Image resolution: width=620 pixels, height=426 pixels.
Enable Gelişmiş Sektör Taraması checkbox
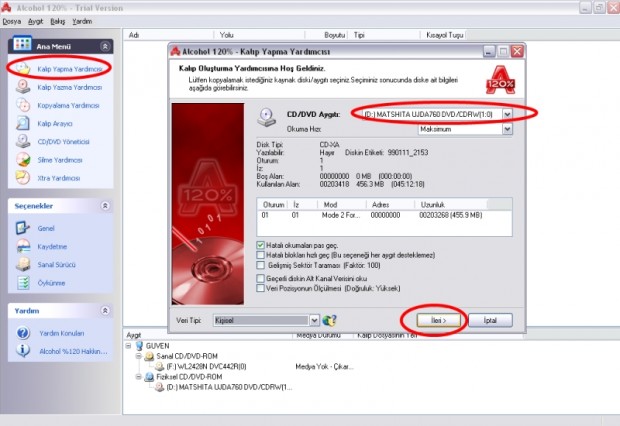pos(260,265)
